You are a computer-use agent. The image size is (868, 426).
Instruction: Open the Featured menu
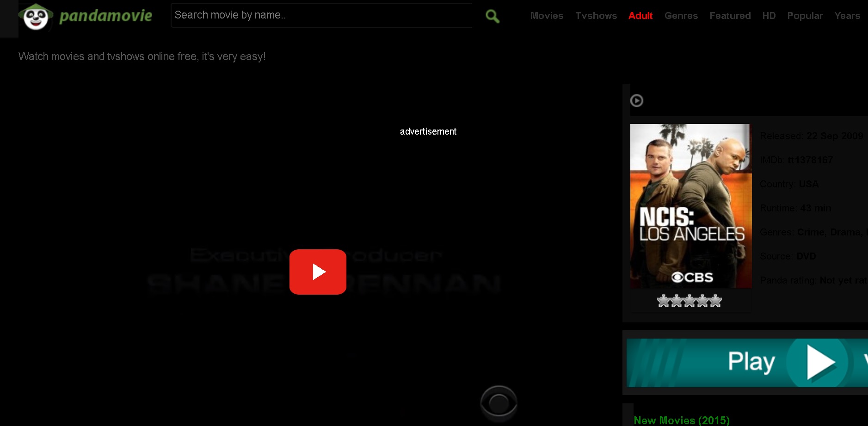point(730,16)
